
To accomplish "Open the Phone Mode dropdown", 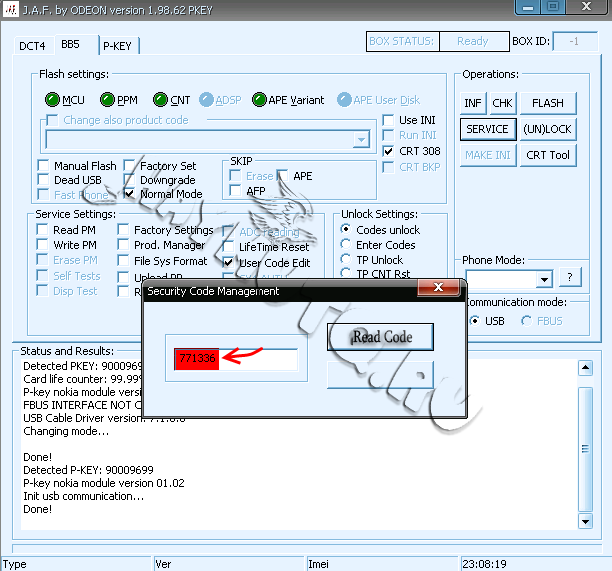I will coord(544,279).
